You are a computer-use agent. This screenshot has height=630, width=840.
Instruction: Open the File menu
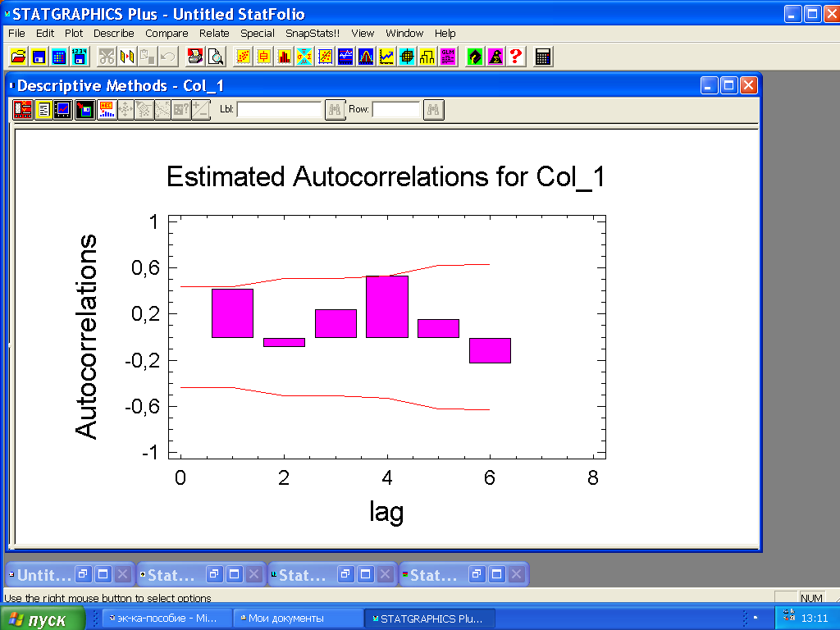click(16, 33)
